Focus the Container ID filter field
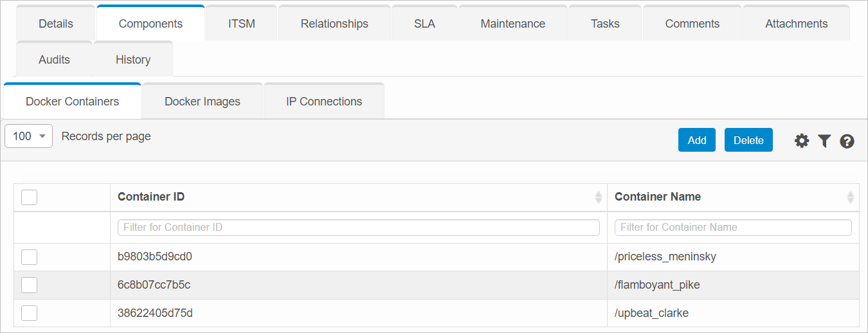This screenshot has width=868, height=333. point(358,228)
